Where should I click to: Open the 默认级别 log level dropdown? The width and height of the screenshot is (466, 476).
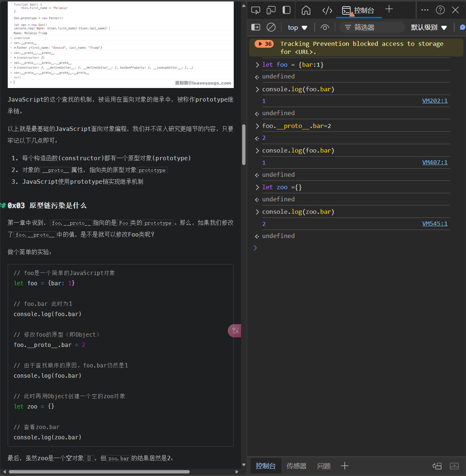[429, 27]
